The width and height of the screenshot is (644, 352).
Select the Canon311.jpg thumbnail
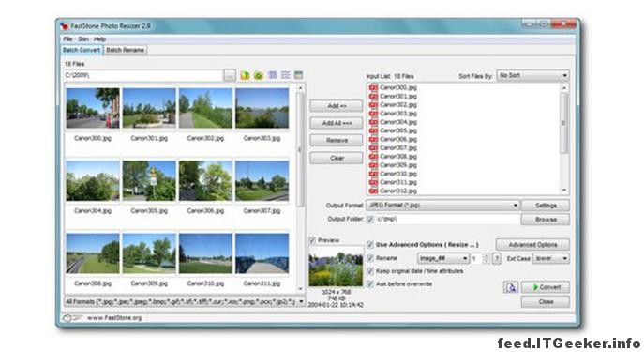pos(262,253)
